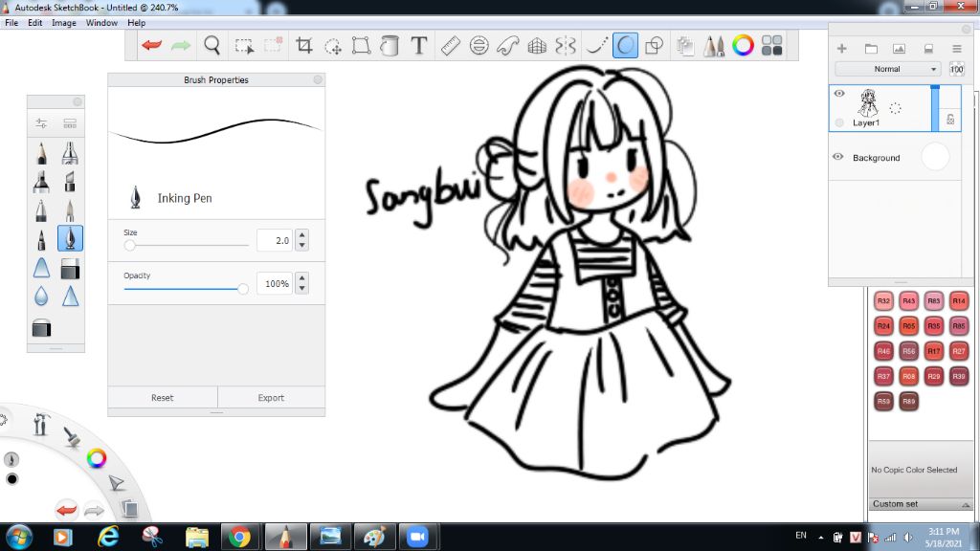Image resolution: width=980 pixels, height=551 pixels.
Task: Toggle the highlighted Predictive Stroke tool
Action: pyautogui.click(x=625, y=46)
